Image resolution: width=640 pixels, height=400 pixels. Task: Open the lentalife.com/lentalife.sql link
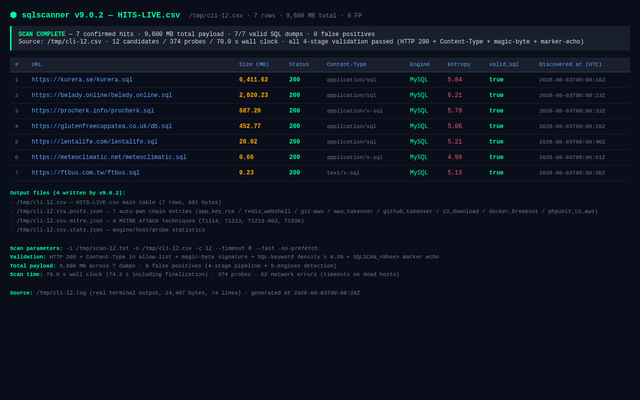pos(94,142)
